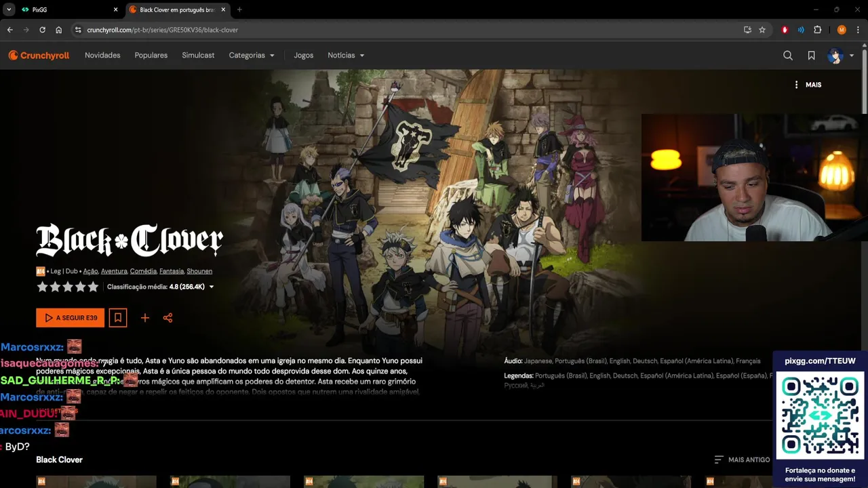Open the Chrome three-dot menu
This screenshot has width=868, height=488.
(x=858, y=30)
